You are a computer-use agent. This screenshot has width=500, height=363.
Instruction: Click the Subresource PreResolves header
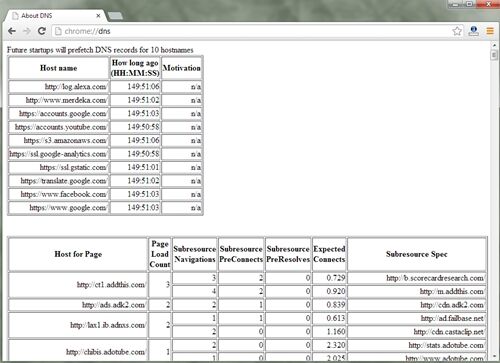(288, 254)
